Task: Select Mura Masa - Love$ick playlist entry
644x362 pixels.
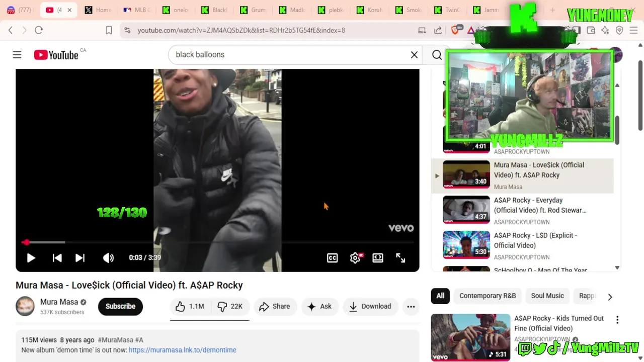Action: pyautogui.click(x=522, y=175)
